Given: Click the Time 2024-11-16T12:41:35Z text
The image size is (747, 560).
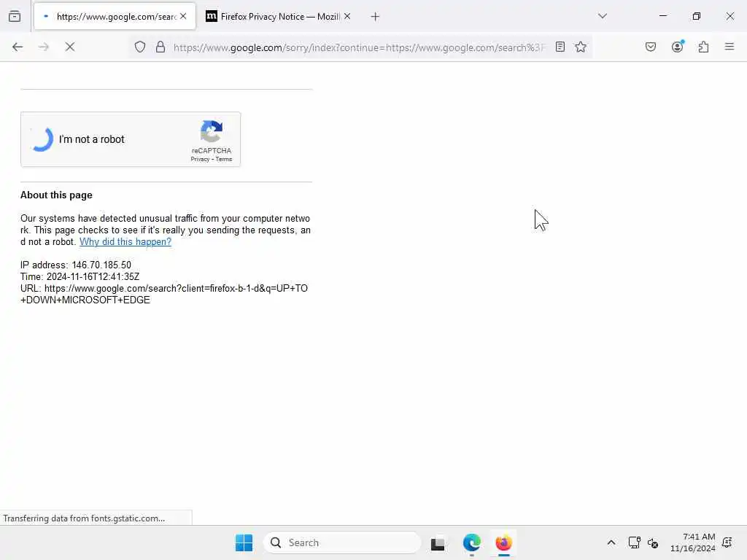Looking at the screenshot, I should coord(80,276).
